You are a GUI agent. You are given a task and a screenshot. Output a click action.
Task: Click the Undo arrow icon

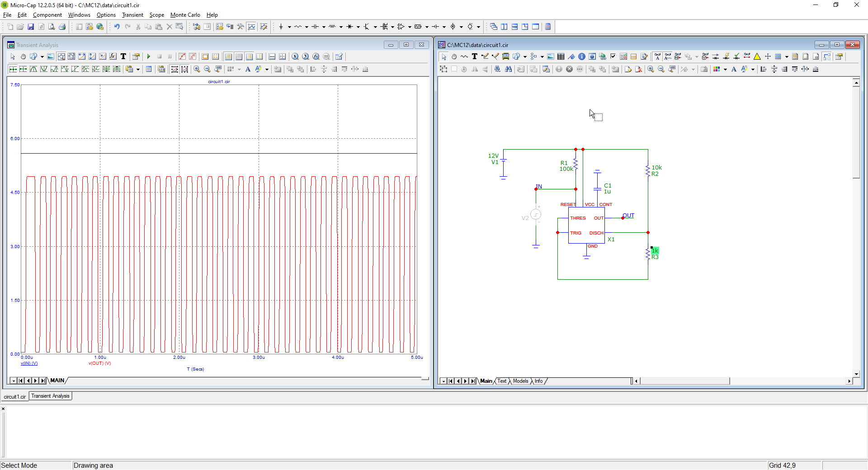(x=117, y=27)
